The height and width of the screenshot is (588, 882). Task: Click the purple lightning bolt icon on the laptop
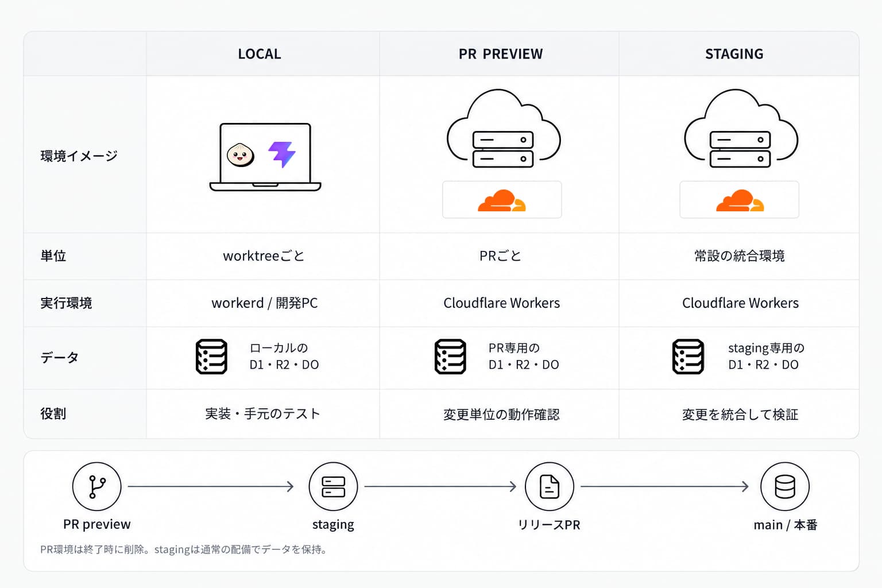tap(282, 154)
